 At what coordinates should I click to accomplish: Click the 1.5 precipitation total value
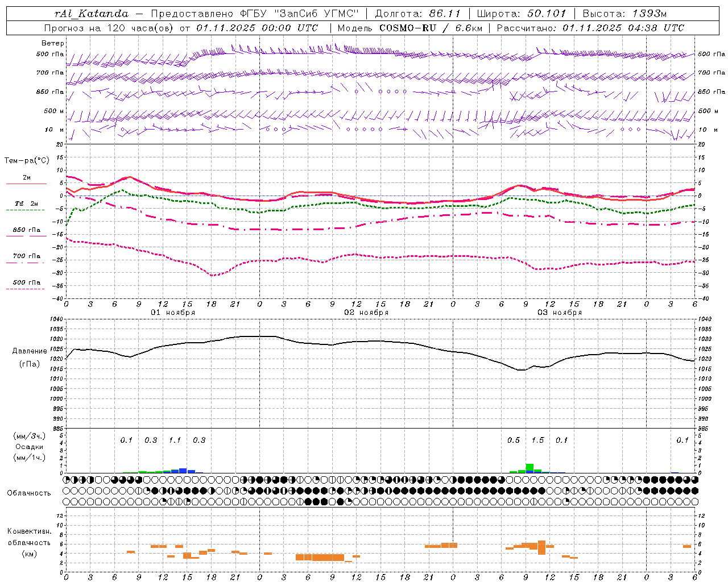pos(537,440)
